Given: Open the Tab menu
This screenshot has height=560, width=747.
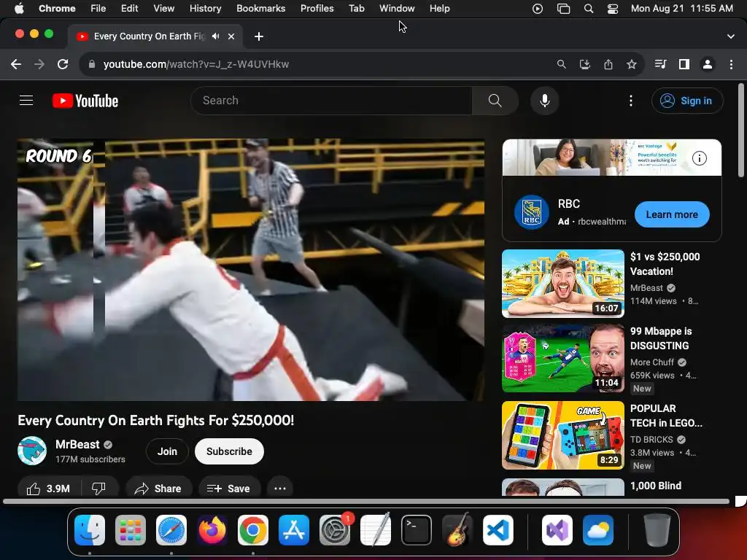Looking at the screenshot, I should coord(356,8).
